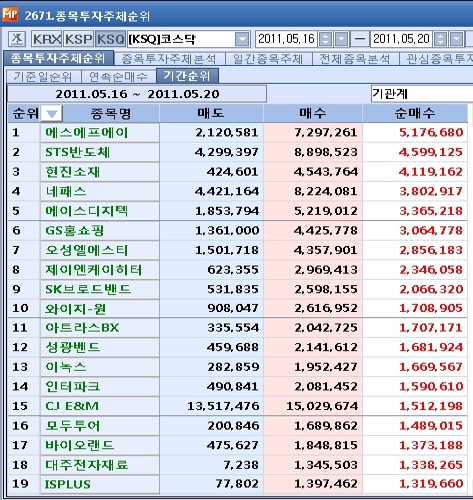Click buy value 8,898,523 for STS반도체

(x=325, y=153)
